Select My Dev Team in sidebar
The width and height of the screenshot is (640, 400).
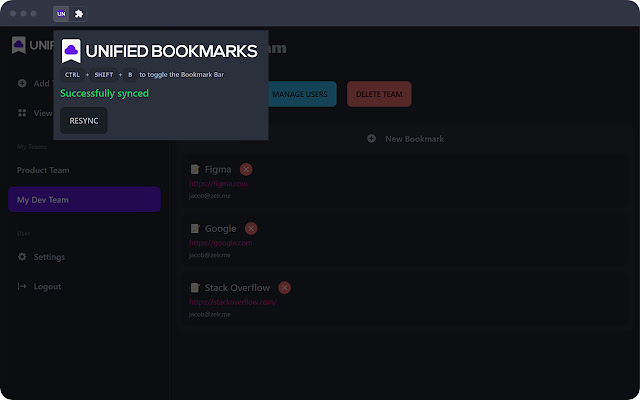tap(84, 200)
